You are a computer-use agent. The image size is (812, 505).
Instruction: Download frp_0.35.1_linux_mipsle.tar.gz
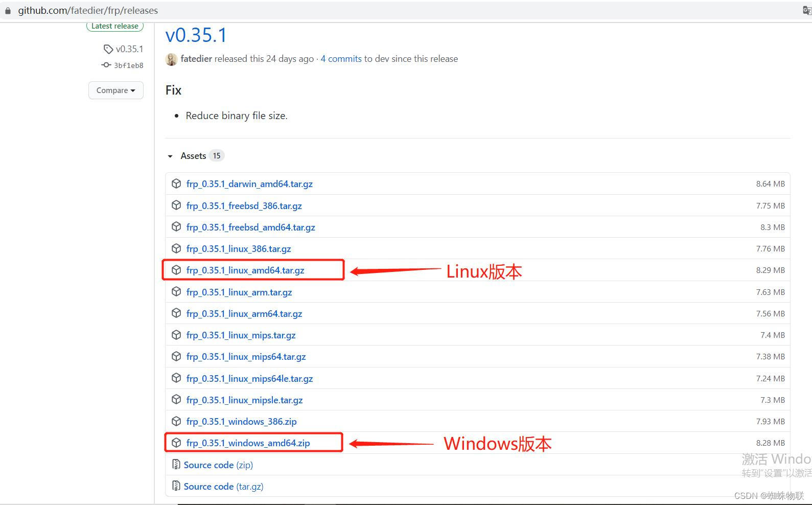point(244,400)
